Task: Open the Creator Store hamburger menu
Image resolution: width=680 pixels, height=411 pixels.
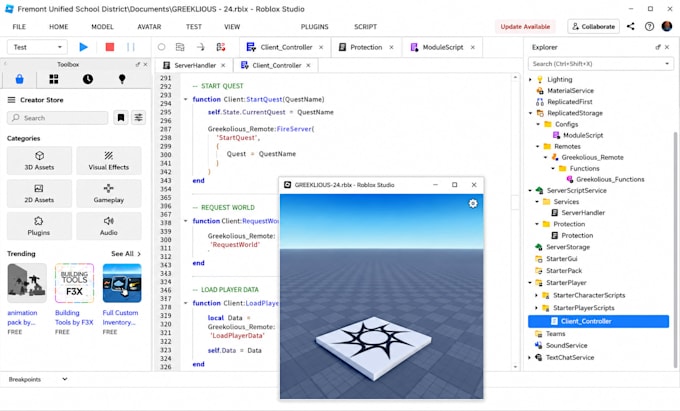Action: pyautogui.click(x=11, y=100)
